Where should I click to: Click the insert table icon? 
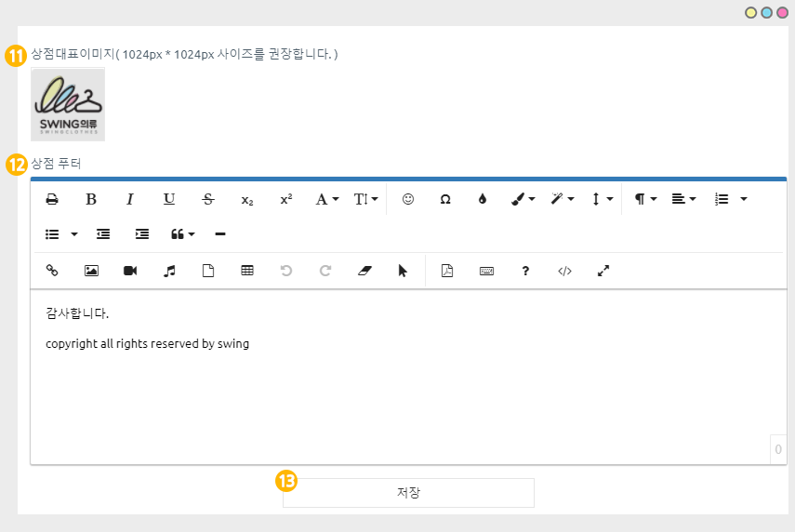pyautogui.click(x=247, y=271)
